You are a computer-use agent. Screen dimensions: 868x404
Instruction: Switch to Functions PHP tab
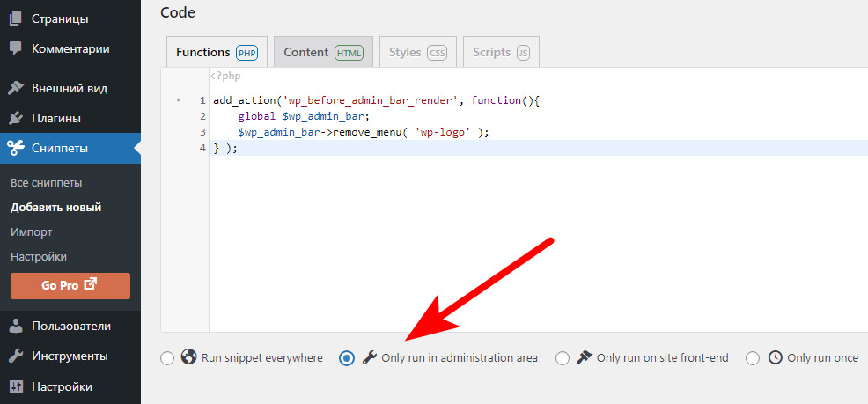[x=217, y=52]
